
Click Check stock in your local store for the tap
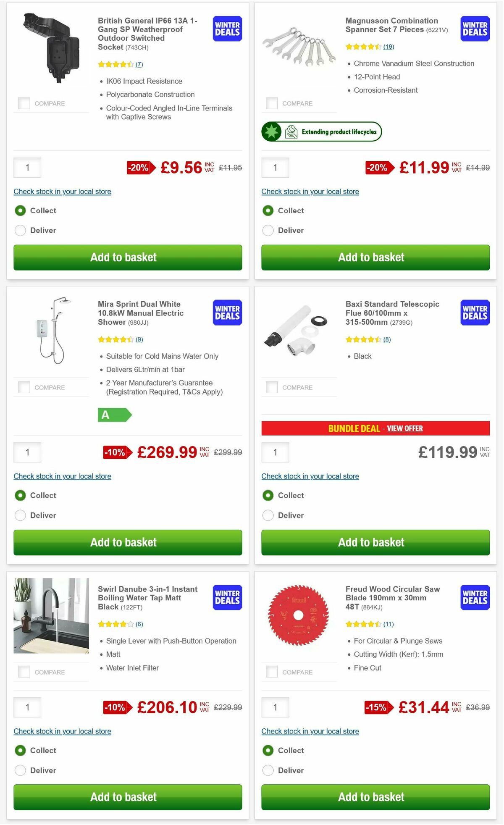click(62, 731)
